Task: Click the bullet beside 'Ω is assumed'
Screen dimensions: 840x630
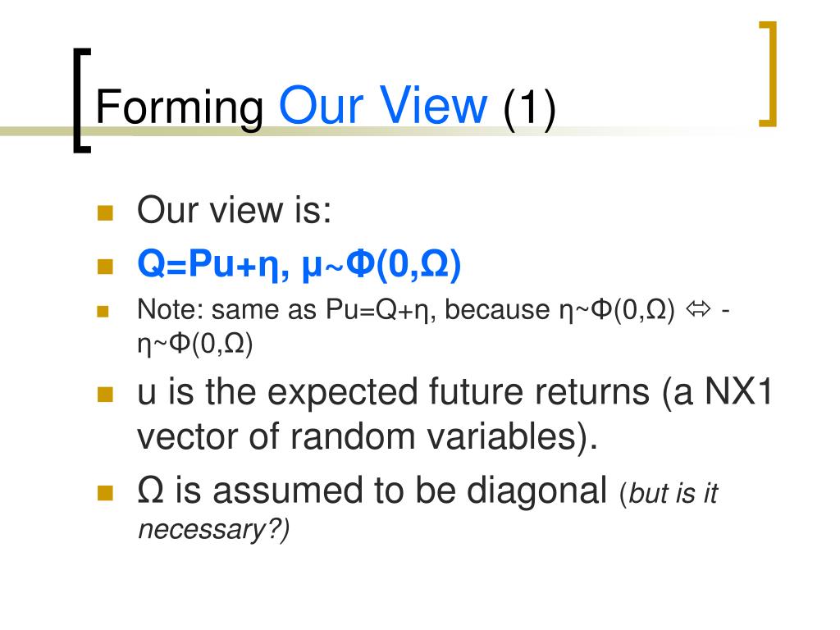Action: pyautogui.click(x=105, y=493)
